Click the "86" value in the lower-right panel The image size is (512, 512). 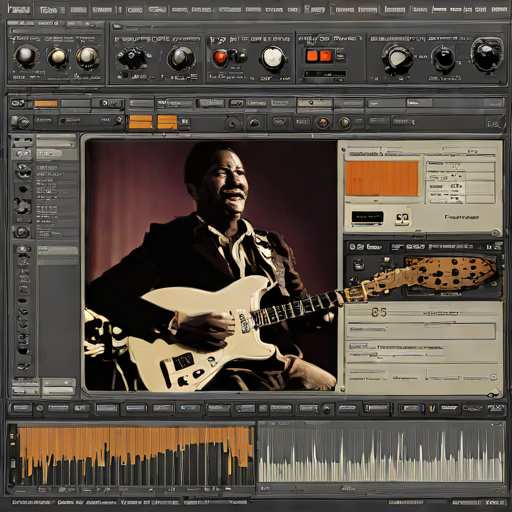pyautogui.click(x=379, y=312)
